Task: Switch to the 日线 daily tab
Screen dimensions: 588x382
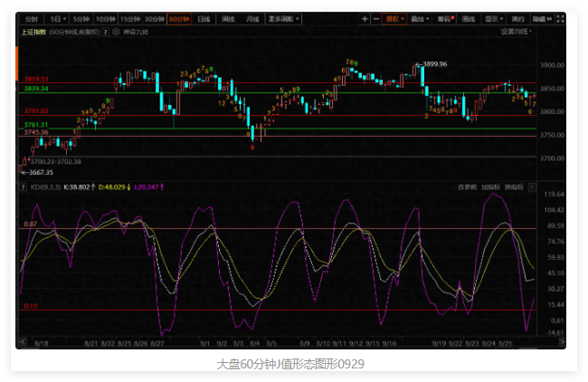Action: pos(204,18)
